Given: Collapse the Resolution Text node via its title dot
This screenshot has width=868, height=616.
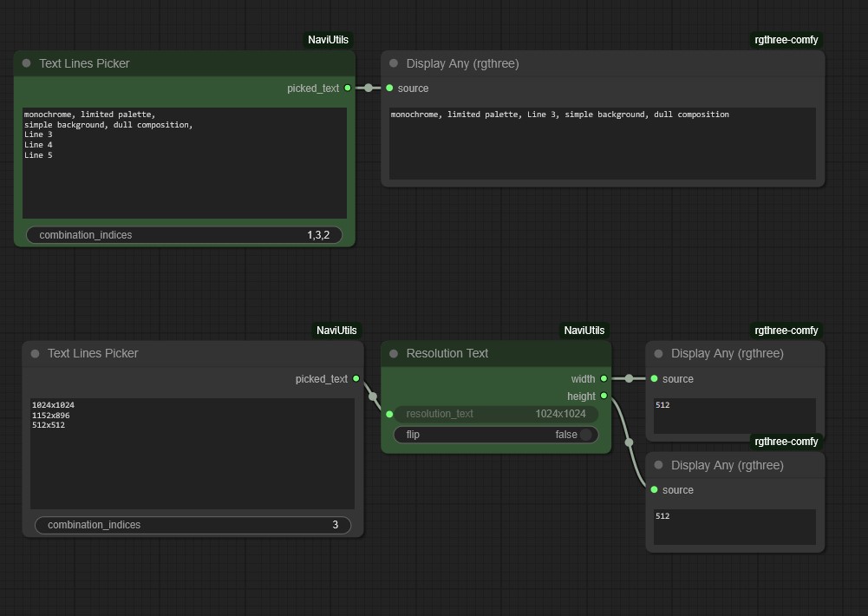Looking at the screenshot, I should click(394, 353).
